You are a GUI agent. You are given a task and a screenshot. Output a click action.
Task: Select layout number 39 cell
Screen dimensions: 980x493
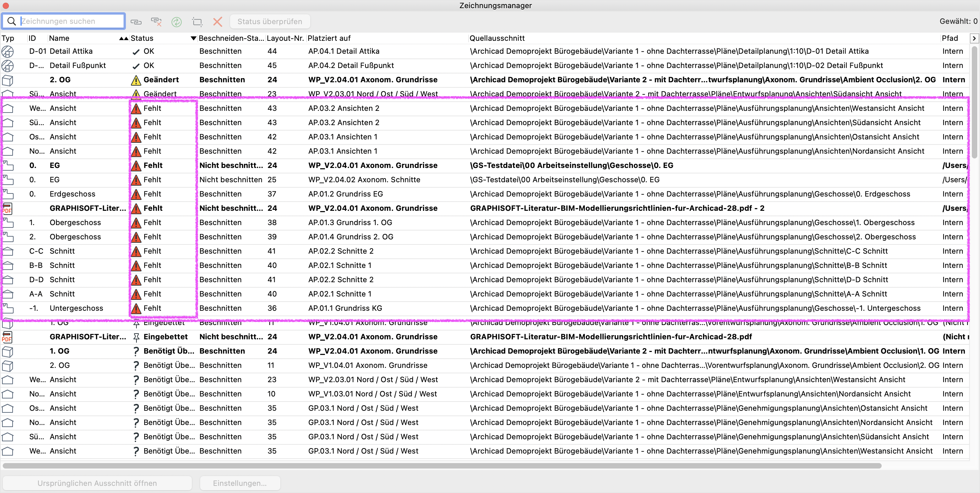[272, 237]
